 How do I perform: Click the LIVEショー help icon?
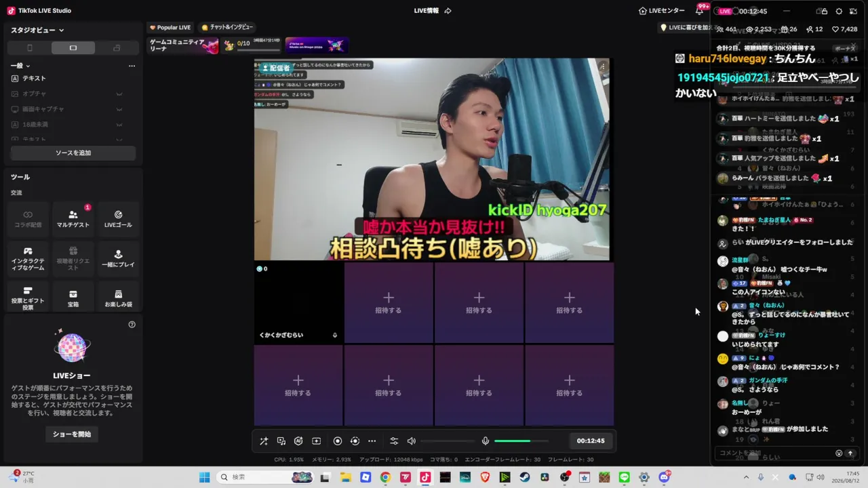coord(132,325)
